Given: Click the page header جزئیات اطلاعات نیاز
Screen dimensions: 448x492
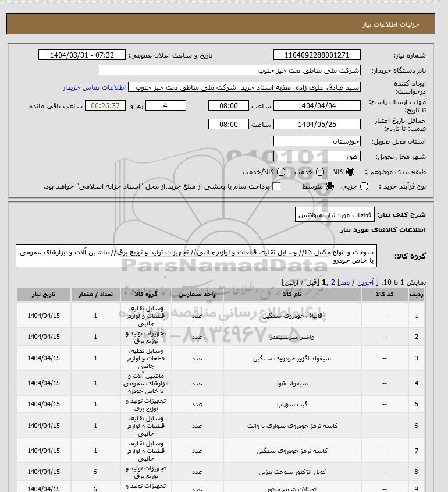Looking at the screenshot, I should pos(390,24).
